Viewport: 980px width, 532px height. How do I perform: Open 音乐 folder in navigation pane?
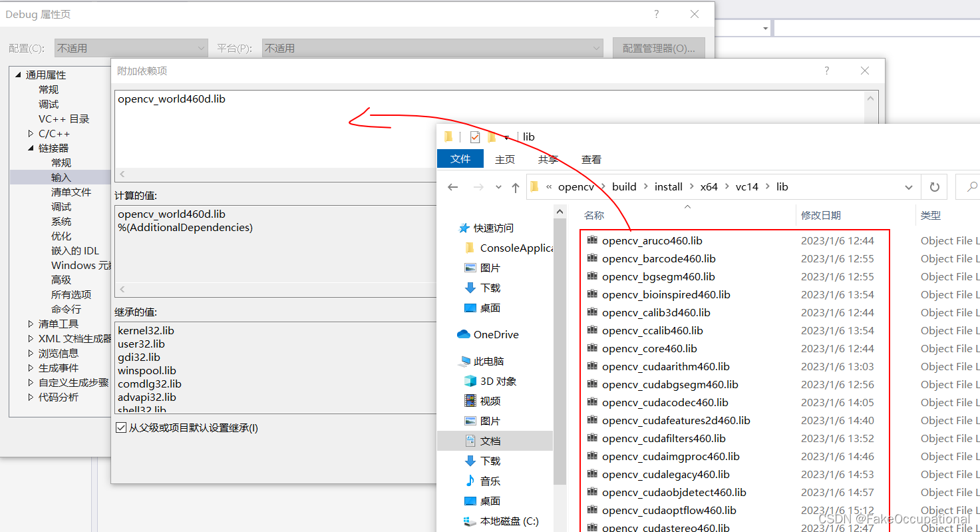[482, 481]
